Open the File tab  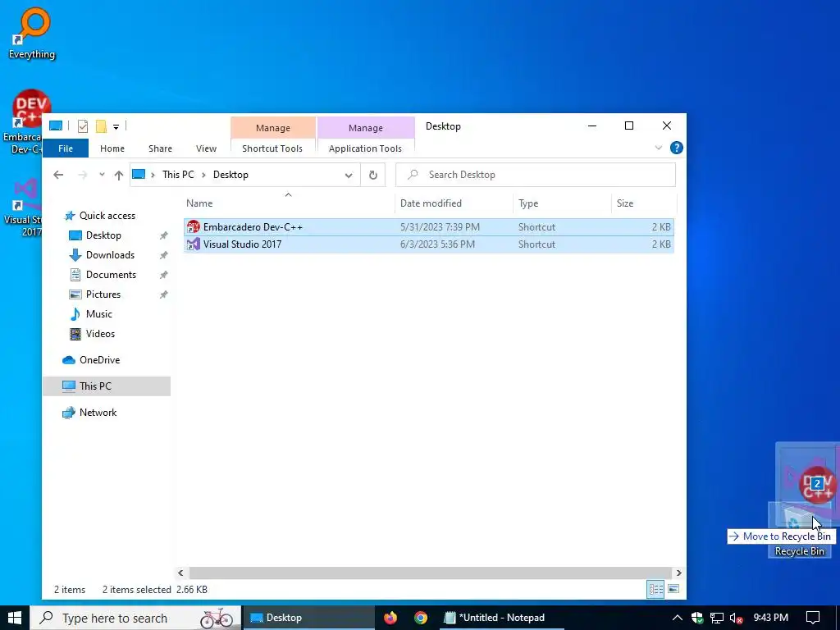pyautogui.click(x=66, y=148)
